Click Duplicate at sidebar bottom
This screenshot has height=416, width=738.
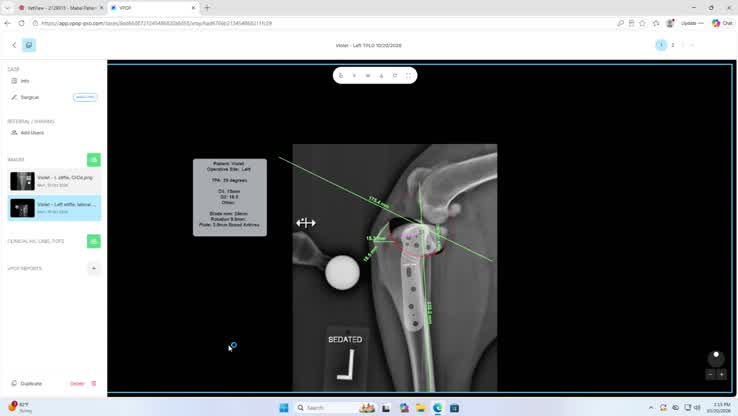pos(27,384)
